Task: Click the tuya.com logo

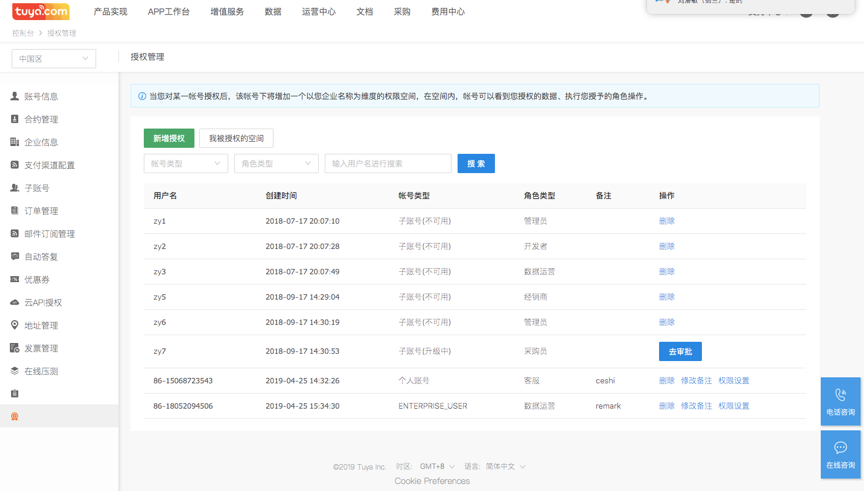Action: pyautogui.click(x=41, y=11)
